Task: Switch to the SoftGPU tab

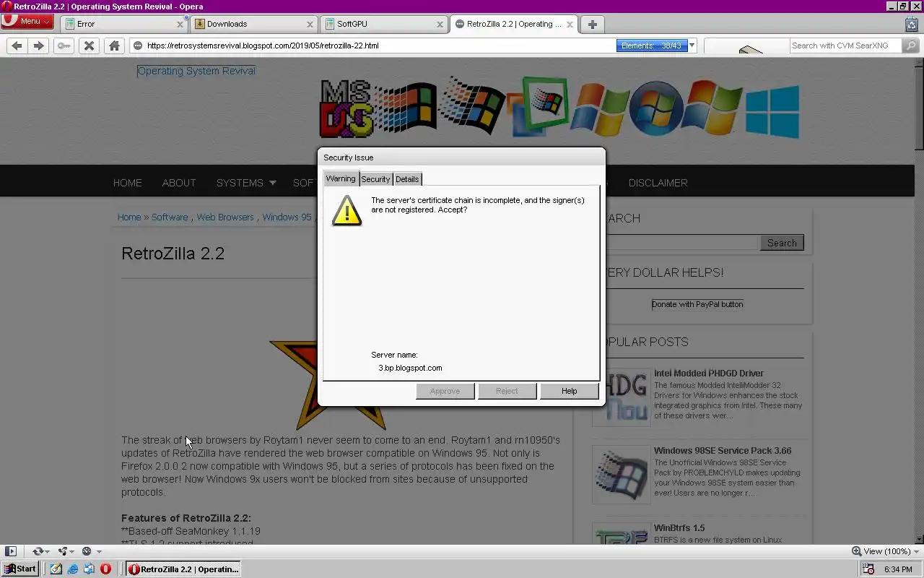Action: (x=384, y=24)
